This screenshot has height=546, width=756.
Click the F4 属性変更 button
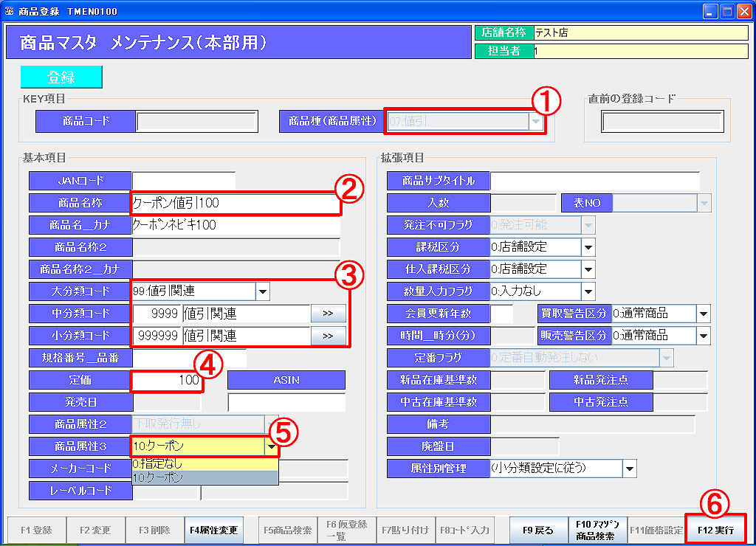click(214, 530)
